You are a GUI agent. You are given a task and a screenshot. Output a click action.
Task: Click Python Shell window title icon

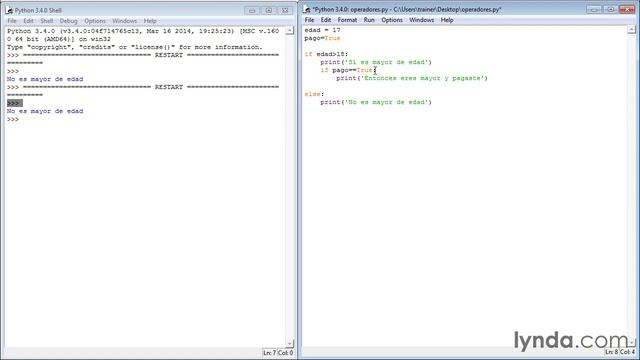pos(9,10)
